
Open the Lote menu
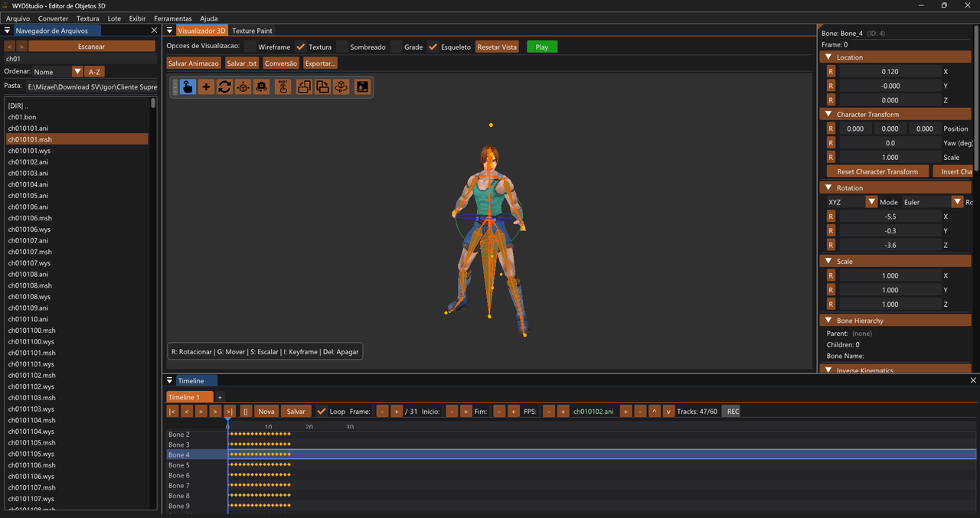coord(114,18)
